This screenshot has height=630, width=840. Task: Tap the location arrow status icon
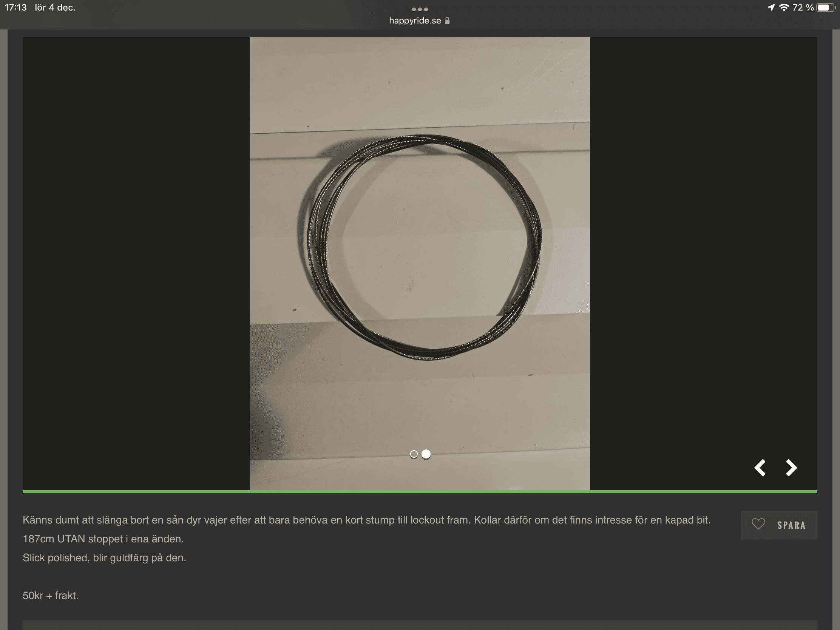tap(771, 8)
